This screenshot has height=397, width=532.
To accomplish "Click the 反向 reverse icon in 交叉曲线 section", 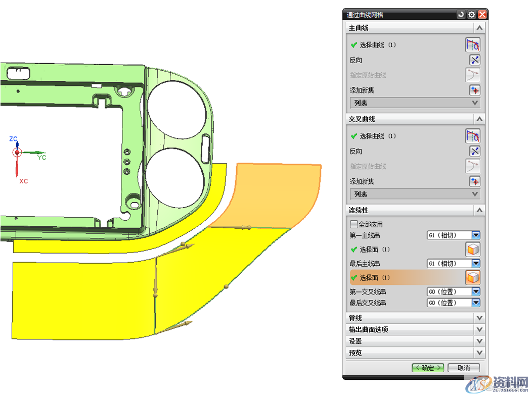I will tap(474, 151).
